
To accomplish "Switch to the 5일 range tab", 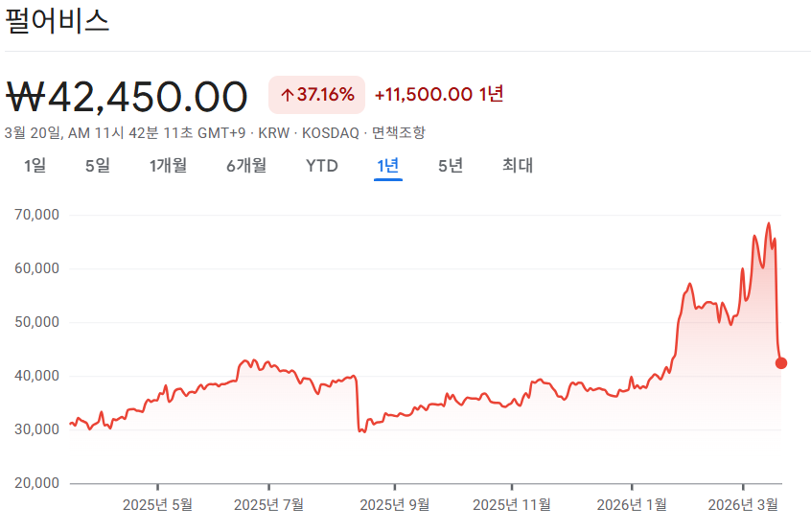I will point(97,166).
